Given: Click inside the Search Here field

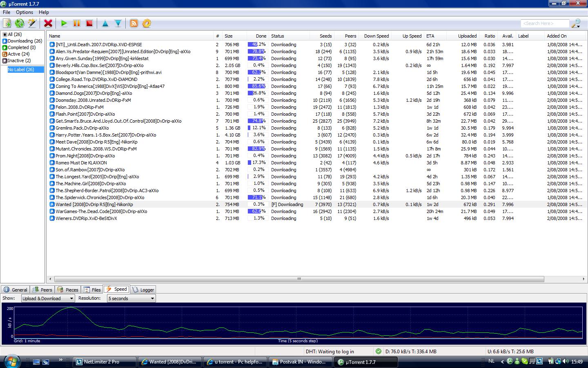Looking at the screenshot, I should coord(545,23).
